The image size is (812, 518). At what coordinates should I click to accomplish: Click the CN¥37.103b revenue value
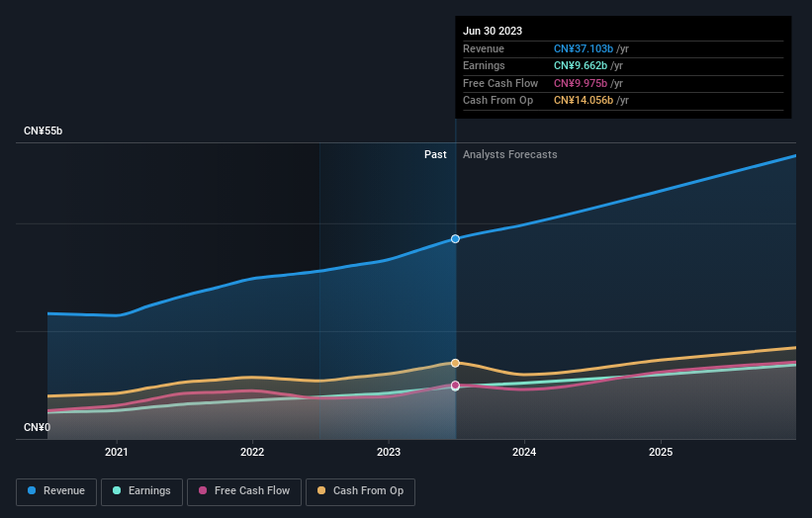[x=584, y=48]
